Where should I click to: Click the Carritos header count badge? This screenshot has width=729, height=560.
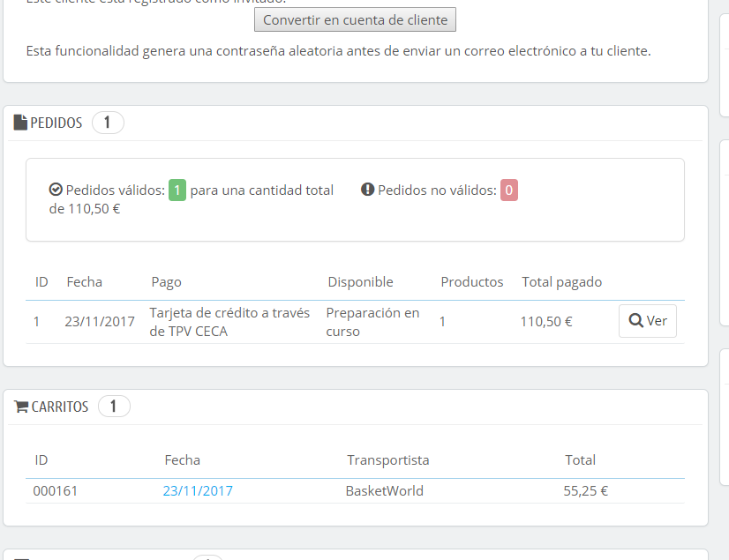coord(114,407)
